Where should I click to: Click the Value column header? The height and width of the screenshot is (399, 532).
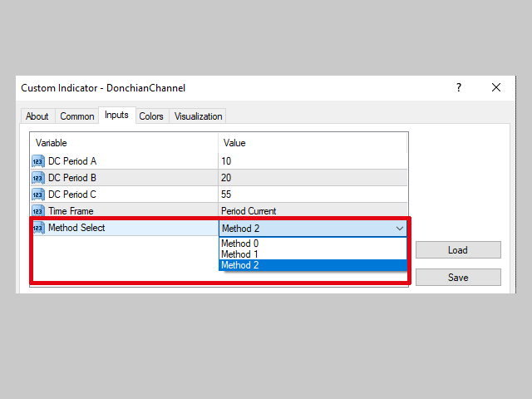pyautogui.click(x=313, y=143)
